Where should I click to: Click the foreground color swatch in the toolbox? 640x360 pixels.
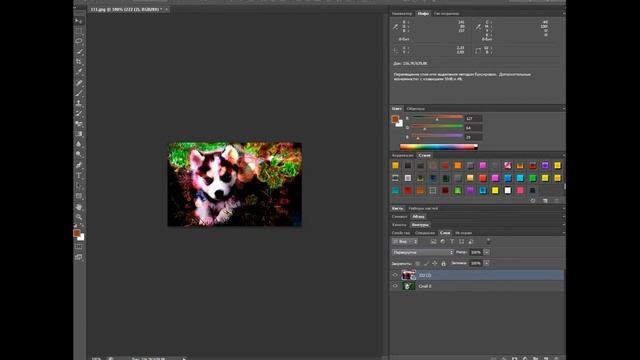coord(77,233)
